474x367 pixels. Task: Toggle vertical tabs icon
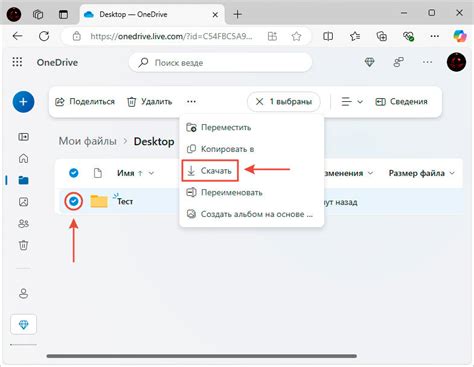[x=63, y=14]
